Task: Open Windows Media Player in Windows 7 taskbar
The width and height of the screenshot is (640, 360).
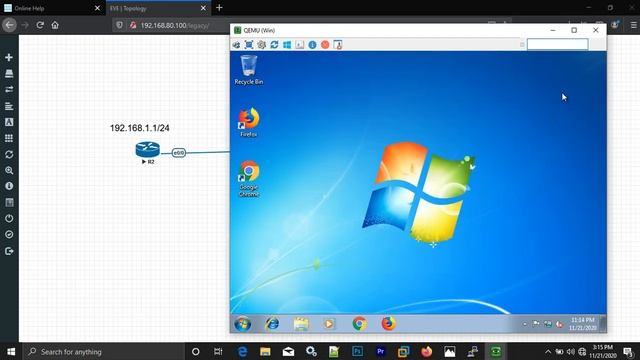Action: point(329,324)
